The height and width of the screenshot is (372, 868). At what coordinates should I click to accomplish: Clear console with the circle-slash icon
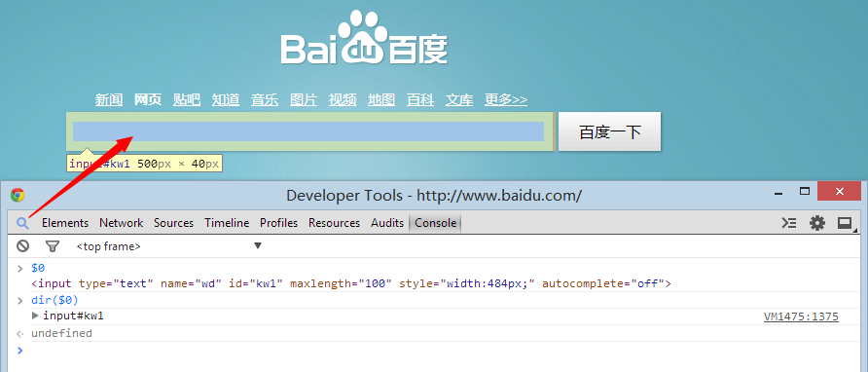22,246
